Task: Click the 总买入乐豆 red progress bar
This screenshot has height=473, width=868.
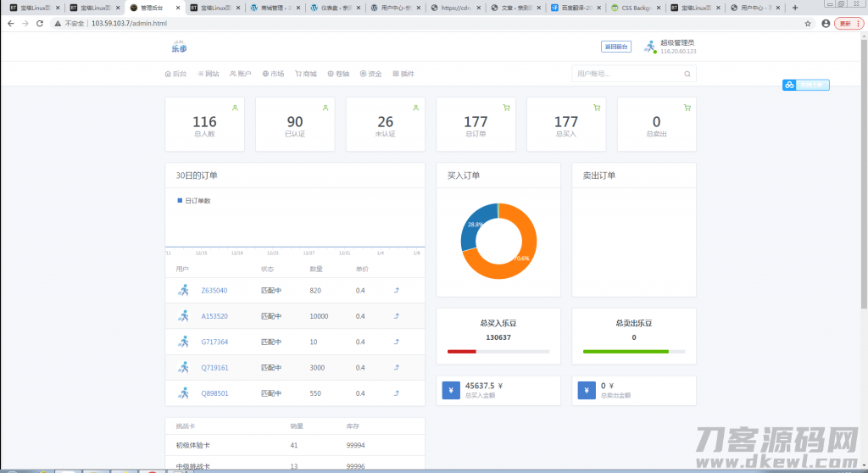Action: tap(462, 351)
